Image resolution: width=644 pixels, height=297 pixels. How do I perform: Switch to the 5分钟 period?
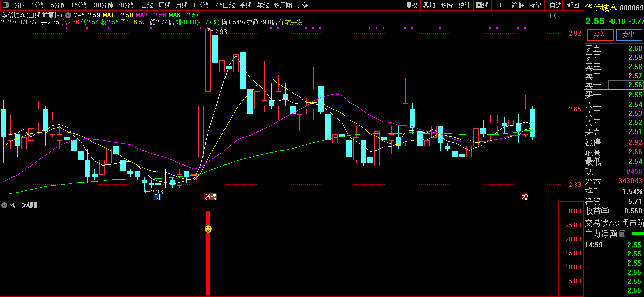pyautogui.click(x=58, y=5)
